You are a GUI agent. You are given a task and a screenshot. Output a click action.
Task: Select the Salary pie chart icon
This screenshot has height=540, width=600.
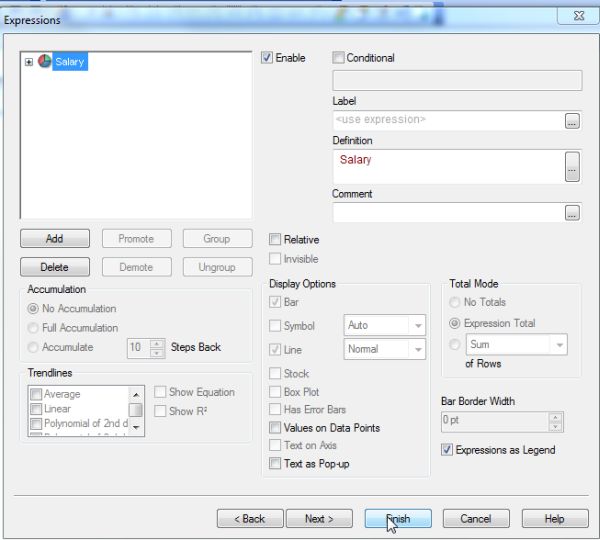point(44,61)
